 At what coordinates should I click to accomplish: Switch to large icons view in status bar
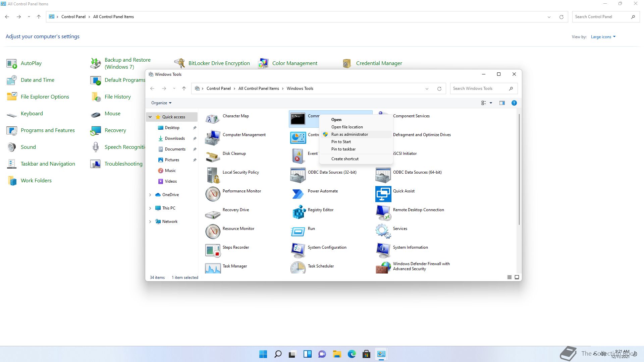(x=517, y=277)
